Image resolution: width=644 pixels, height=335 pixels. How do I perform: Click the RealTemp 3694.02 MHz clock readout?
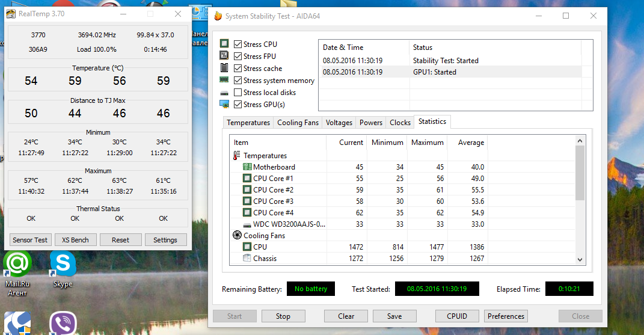pyautogui.click(x=97, y=35)
